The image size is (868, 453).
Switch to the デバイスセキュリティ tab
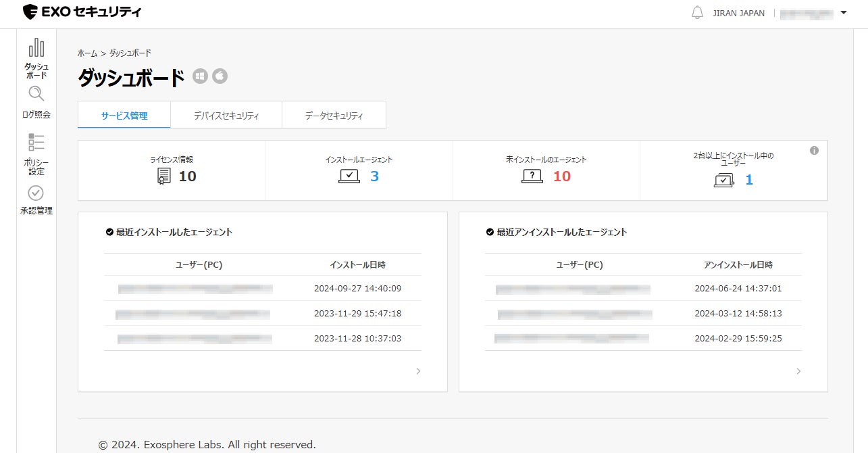(x=226, y=116)
